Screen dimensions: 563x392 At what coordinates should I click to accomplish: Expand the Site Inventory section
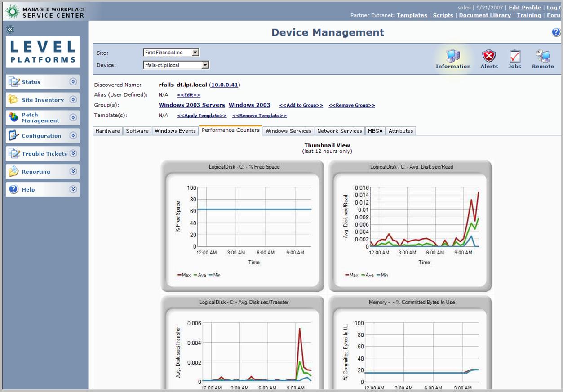pos(73,100)
